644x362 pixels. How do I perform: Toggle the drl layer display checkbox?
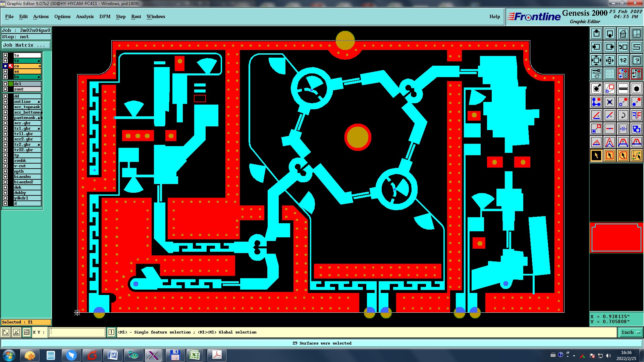5,84
